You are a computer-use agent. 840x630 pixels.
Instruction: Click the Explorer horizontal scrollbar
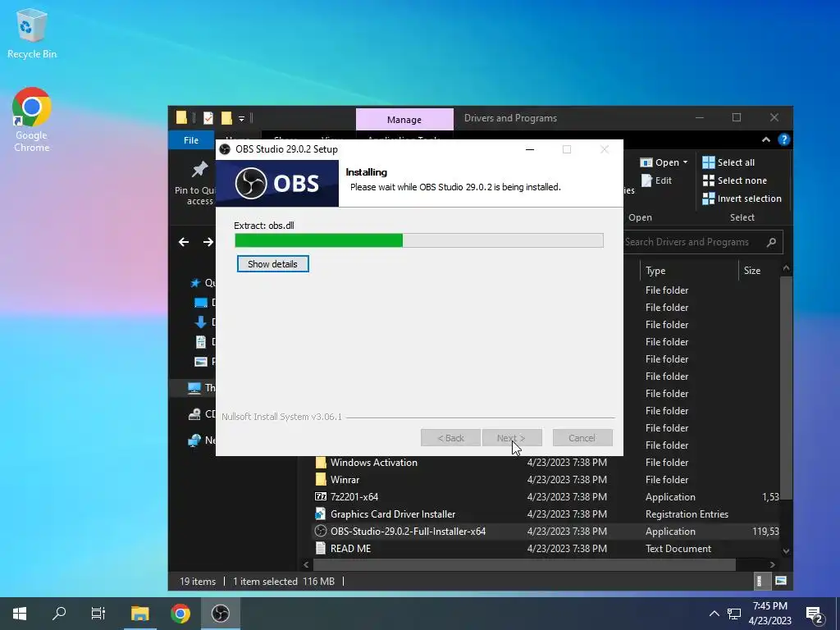click(524, 564)
